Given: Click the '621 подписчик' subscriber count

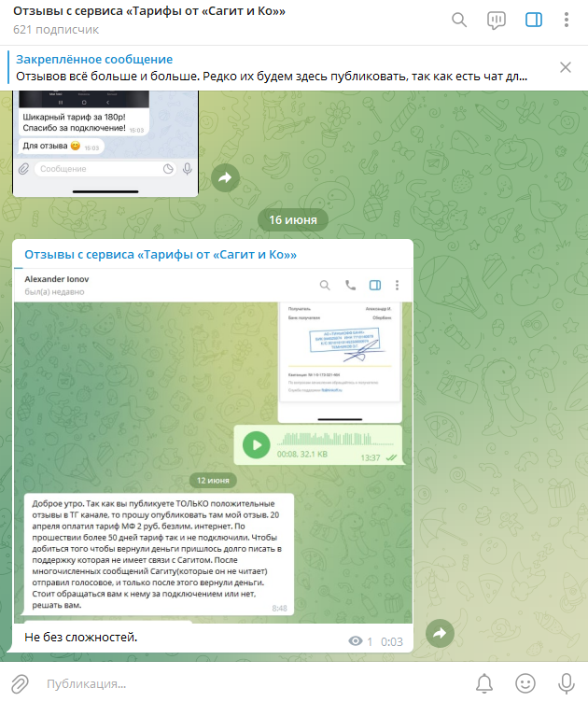Looking at the screenshot, I should coord(56,30).
